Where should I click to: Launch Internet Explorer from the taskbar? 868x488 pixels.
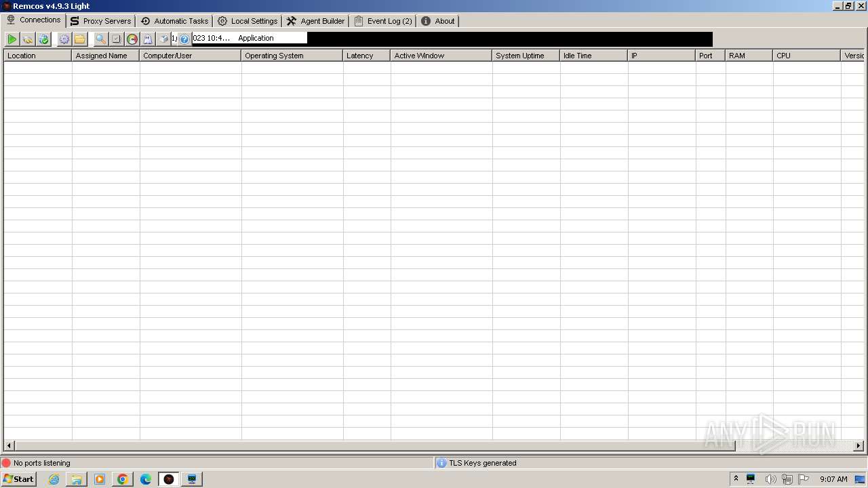click(x=54, y=479)
